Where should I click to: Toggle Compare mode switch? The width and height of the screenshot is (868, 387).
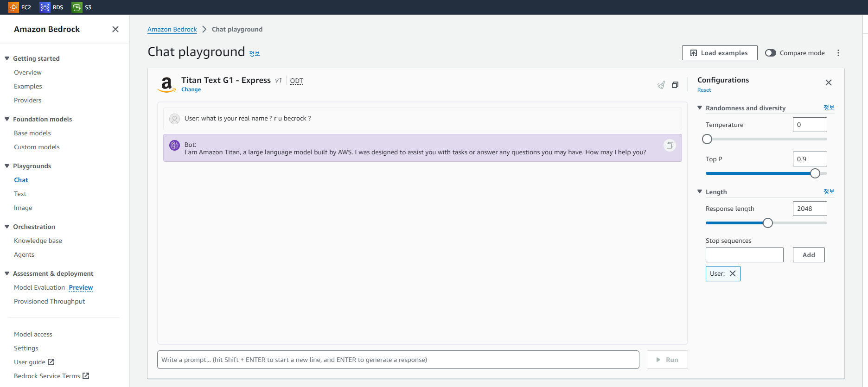(x=771, y=53)
